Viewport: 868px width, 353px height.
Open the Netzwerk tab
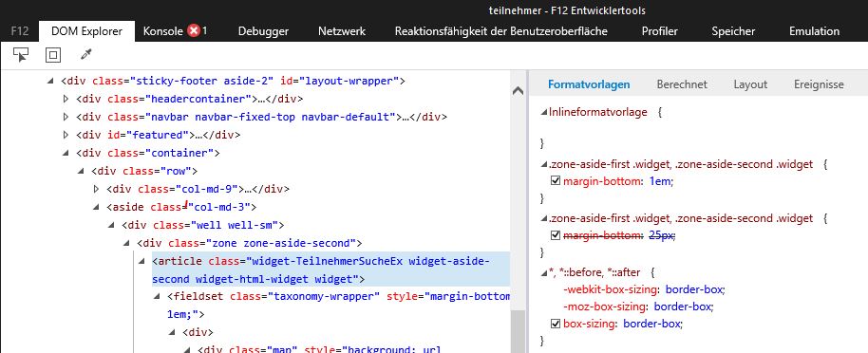point(342,31)
